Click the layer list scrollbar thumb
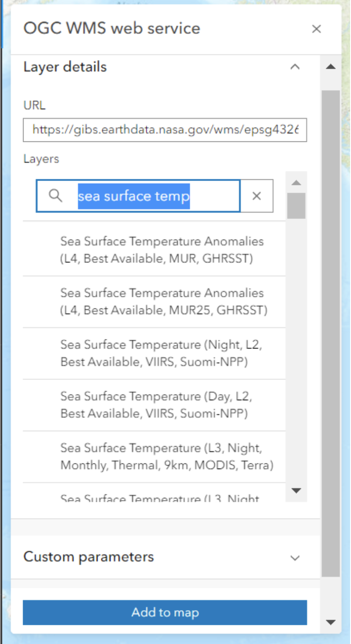Viewport: 351px width, 644px height. [296, 205]
